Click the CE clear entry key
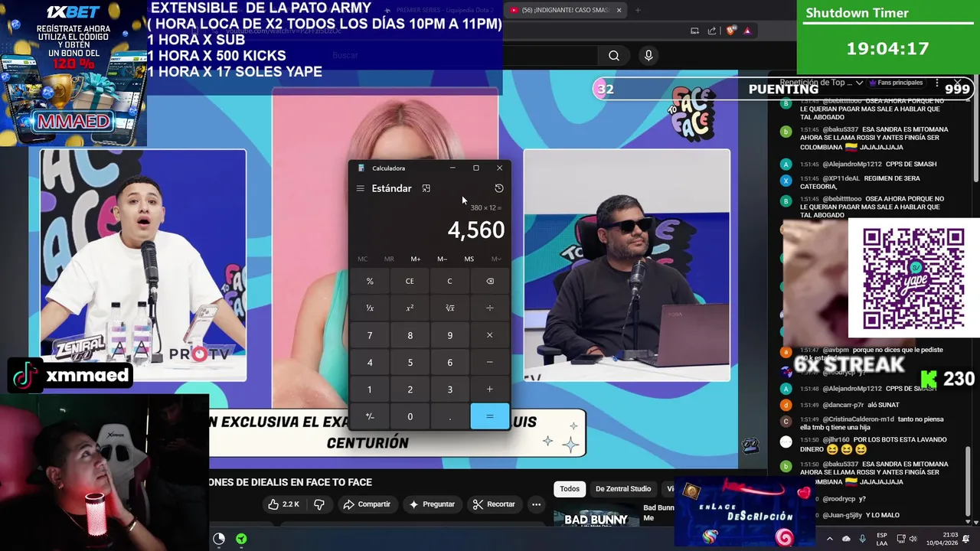 [410, 281]
